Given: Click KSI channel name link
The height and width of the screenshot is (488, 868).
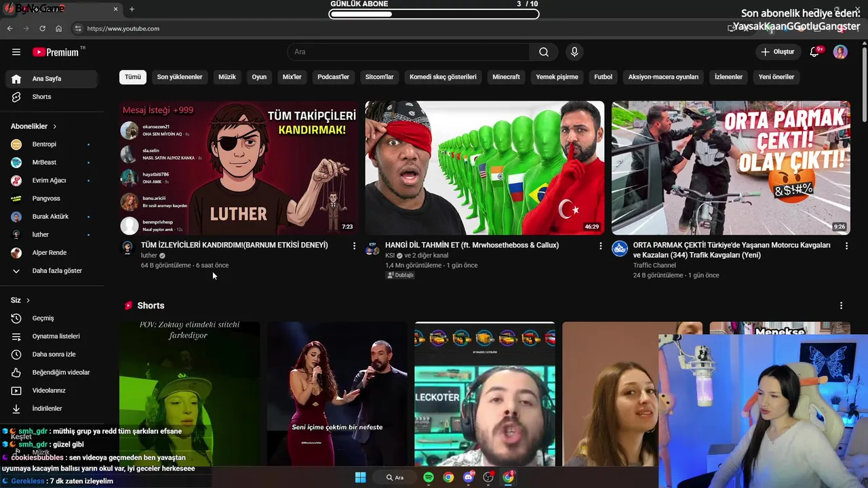Looking at the screenshot, I should (390, 256).
